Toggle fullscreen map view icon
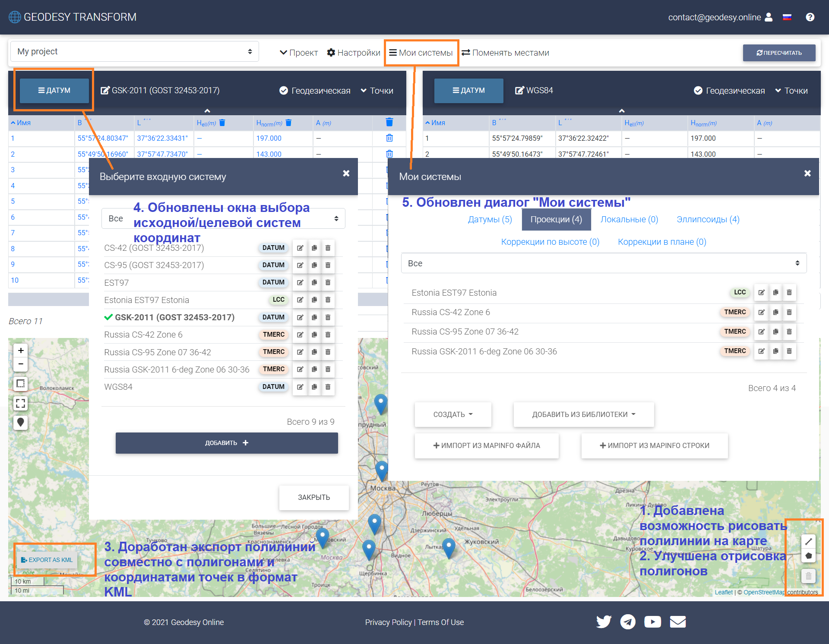829x644 pixels. 20,403
